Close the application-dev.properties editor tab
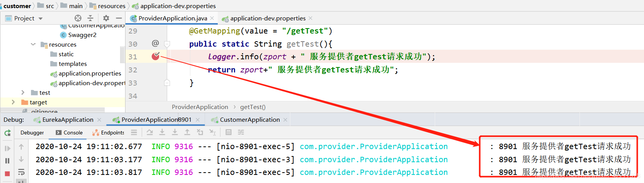The width and height of the screenshot is (644, 183). pyautogui.click(x=311, y=18)
